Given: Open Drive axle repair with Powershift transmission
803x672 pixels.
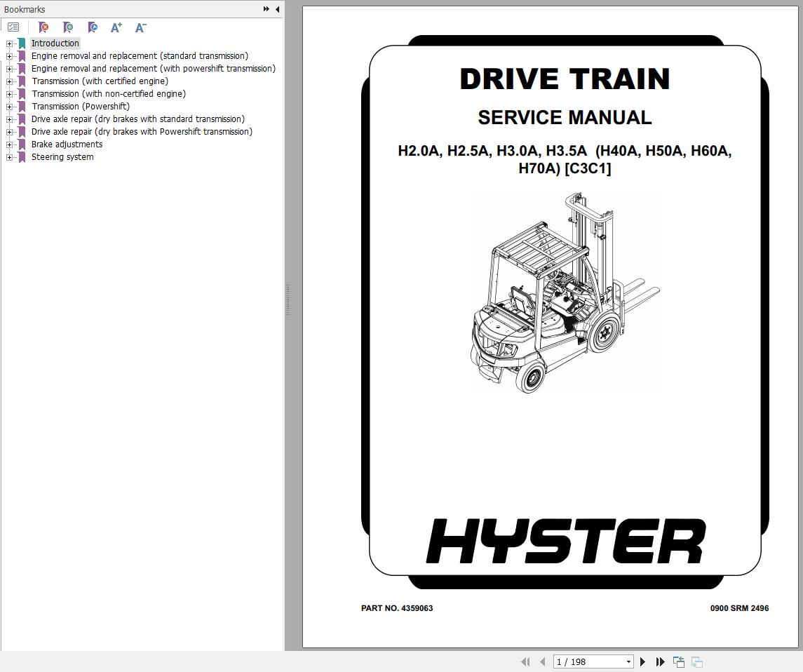Looking at the screenshot, I should (142, 132).
